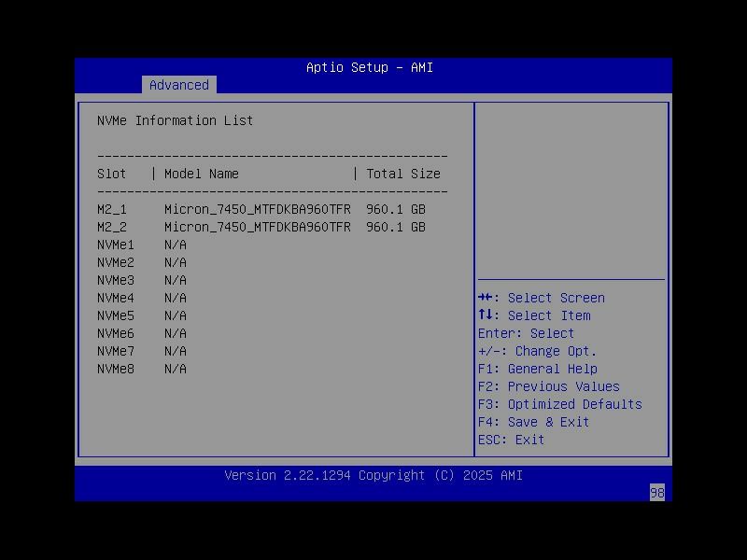
Task: Click the 'Select Item' help text
Action: [549, 315]
